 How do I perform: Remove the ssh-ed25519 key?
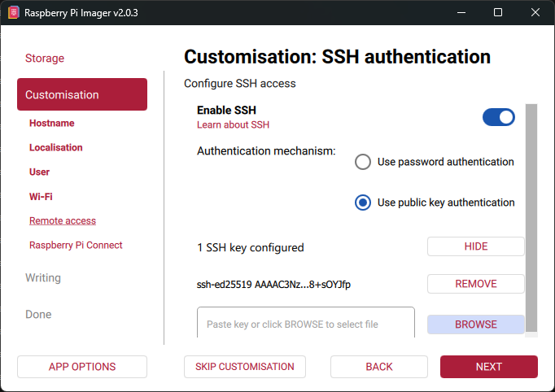coord(476,284)
